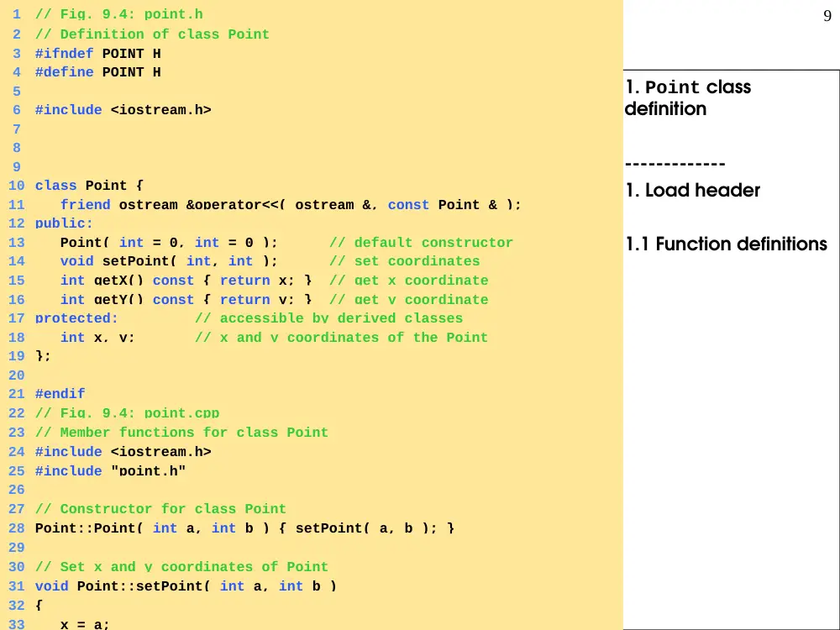Select the 'int x, y;' member declaration
Image resolution: width=840 pixels, height=630 pixels.
tap(97, 338)
